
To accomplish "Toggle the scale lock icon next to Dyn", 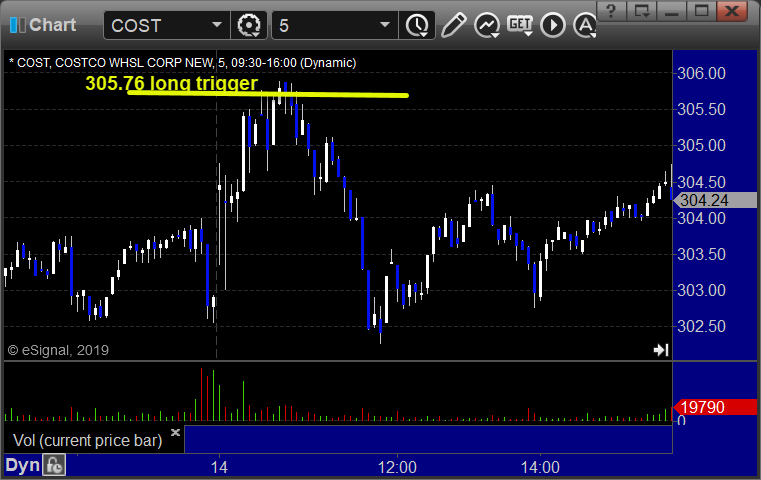I will point(54,465).
